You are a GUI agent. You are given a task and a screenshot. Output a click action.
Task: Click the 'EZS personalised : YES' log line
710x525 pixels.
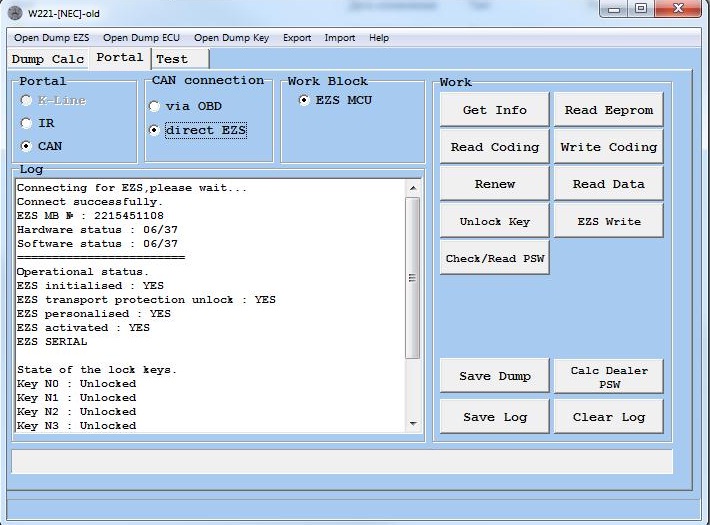94,314
